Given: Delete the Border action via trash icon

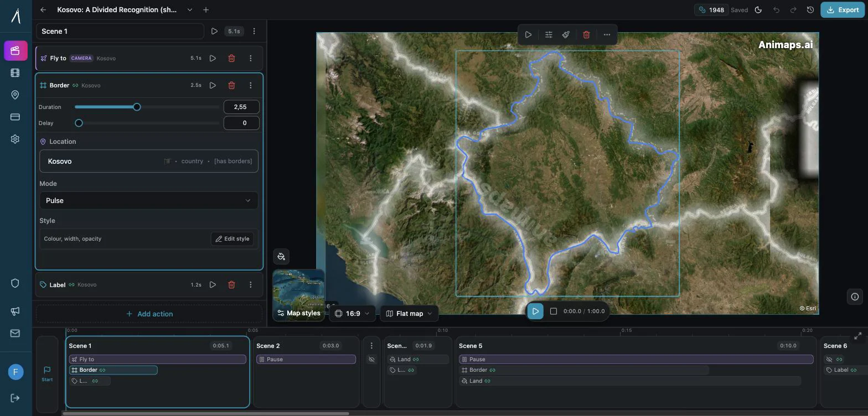Looking at the screenshot, I should coord(231,85).
